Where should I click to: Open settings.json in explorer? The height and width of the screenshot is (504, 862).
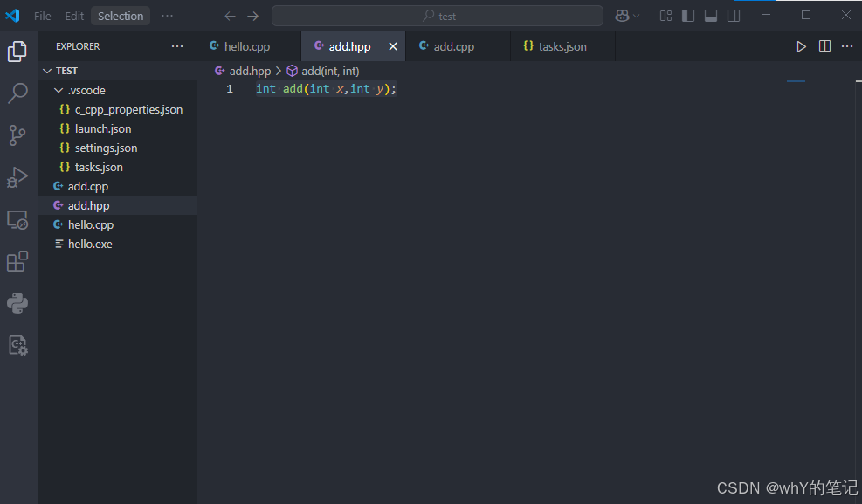pos(118,148)
